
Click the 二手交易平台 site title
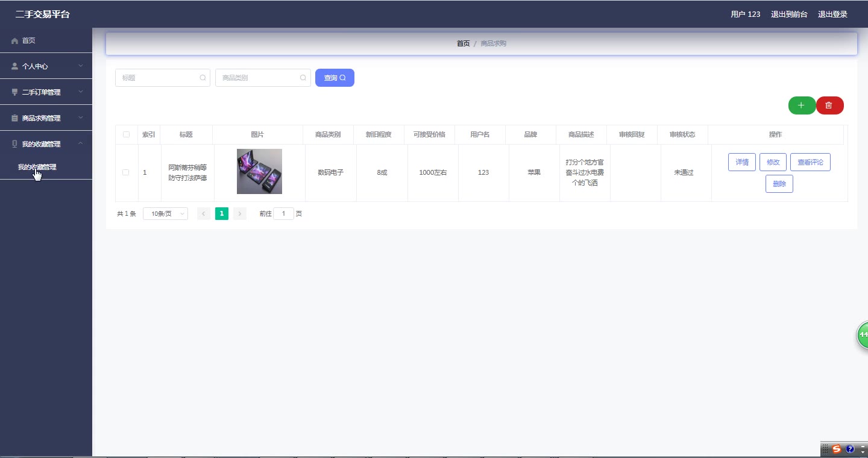click(x=42, y=14)
